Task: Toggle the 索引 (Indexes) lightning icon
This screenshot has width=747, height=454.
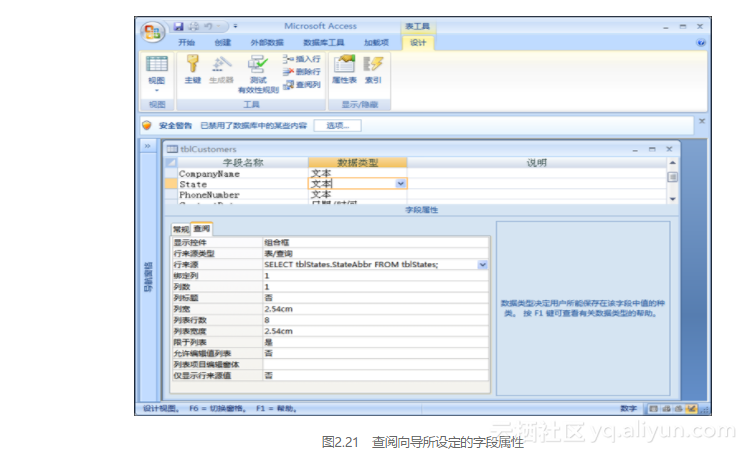Action: tap(373, 64)
